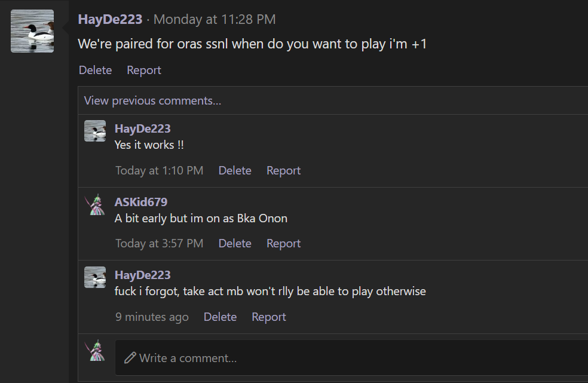
Task: Expand View previous comments
Action: point(152,100)
